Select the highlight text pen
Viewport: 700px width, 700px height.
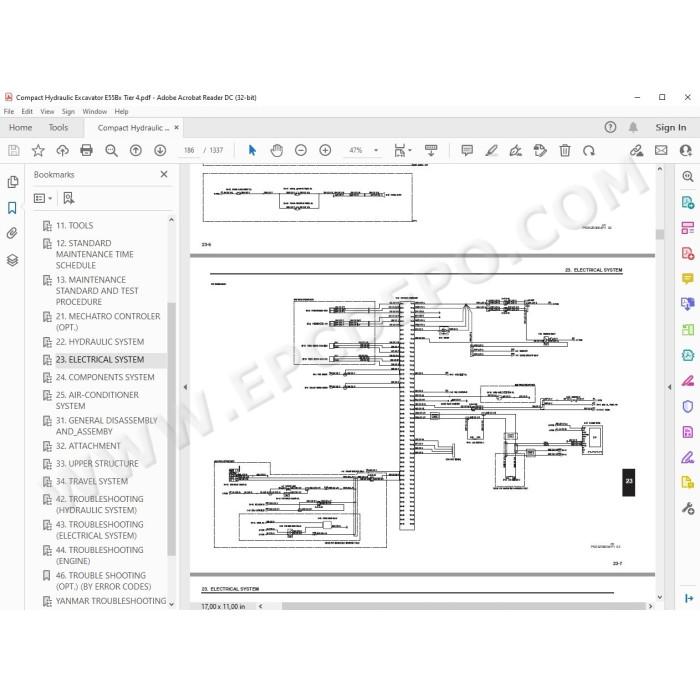(x=492, y=150)
